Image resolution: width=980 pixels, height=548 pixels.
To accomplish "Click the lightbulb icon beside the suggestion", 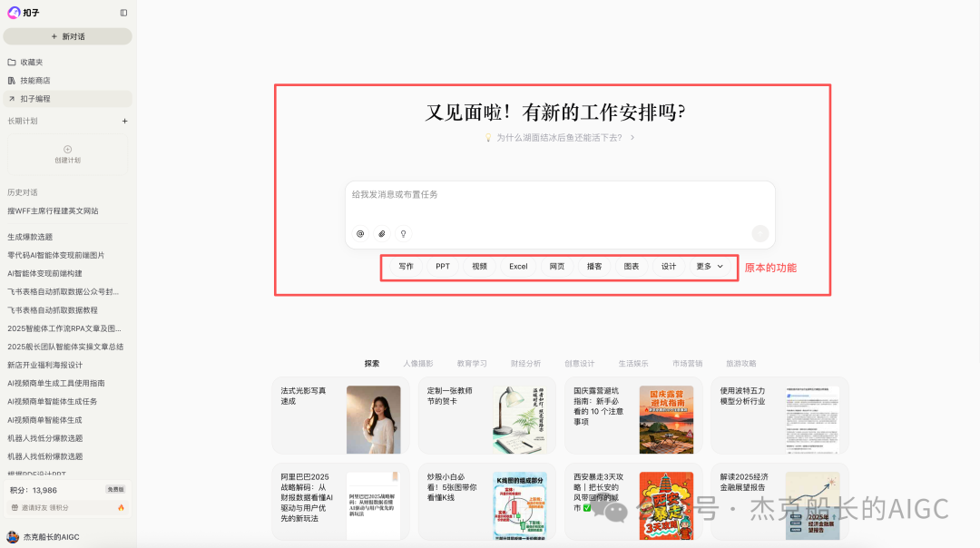I will [488, 138].
